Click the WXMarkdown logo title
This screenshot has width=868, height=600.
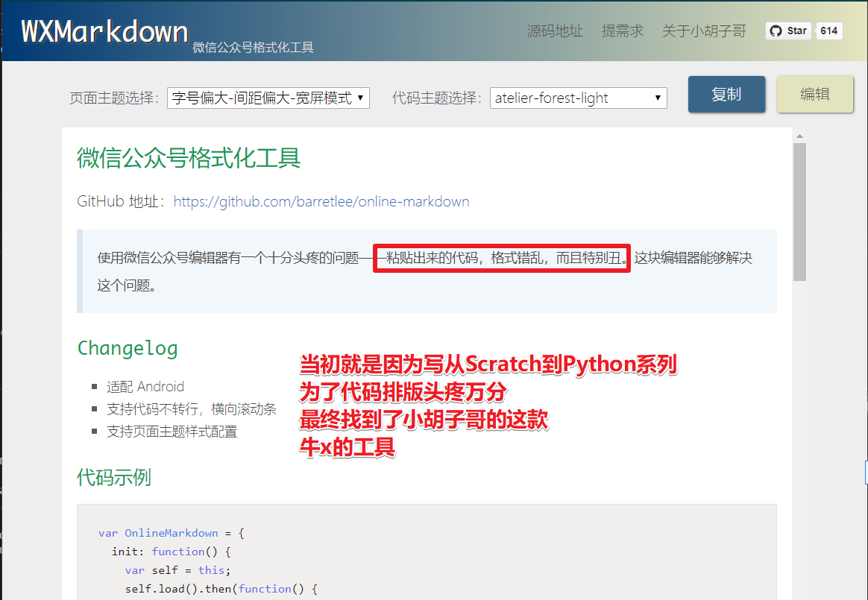[x=104, y=31]
